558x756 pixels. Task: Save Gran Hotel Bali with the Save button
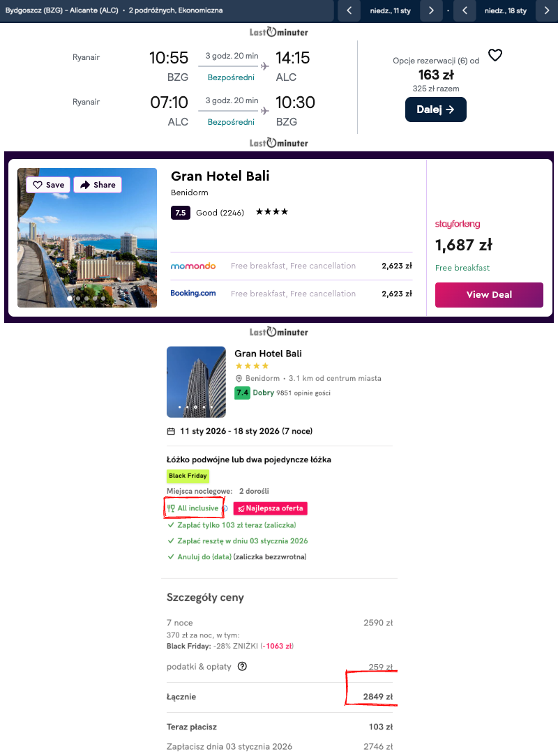point(48,185)
